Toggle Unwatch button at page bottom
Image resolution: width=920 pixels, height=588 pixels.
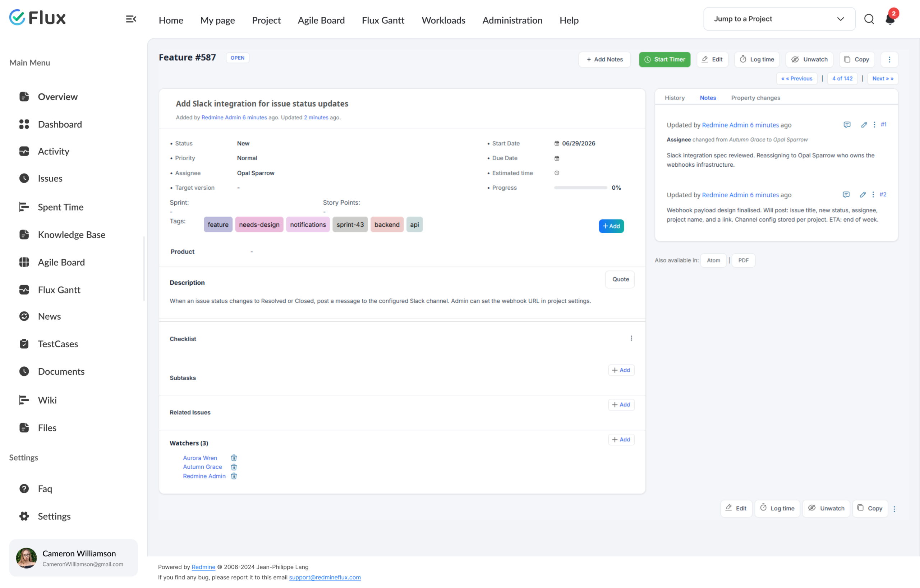click(826, 508)
